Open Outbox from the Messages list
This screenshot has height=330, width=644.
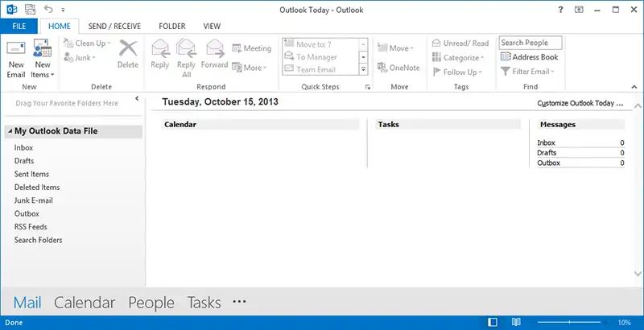(548, 163)
